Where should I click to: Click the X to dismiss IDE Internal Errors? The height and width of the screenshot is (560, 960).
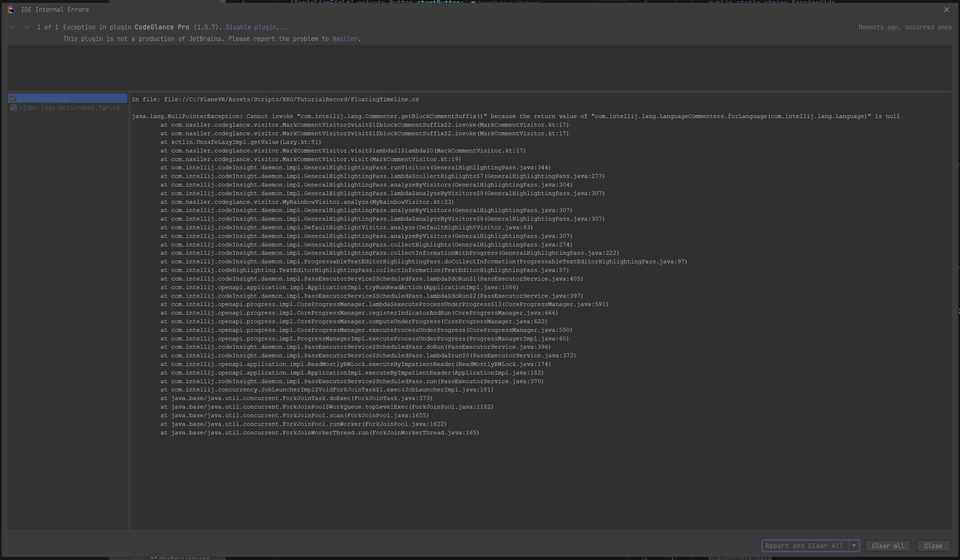pyautogui.click(x=947, y=10)
